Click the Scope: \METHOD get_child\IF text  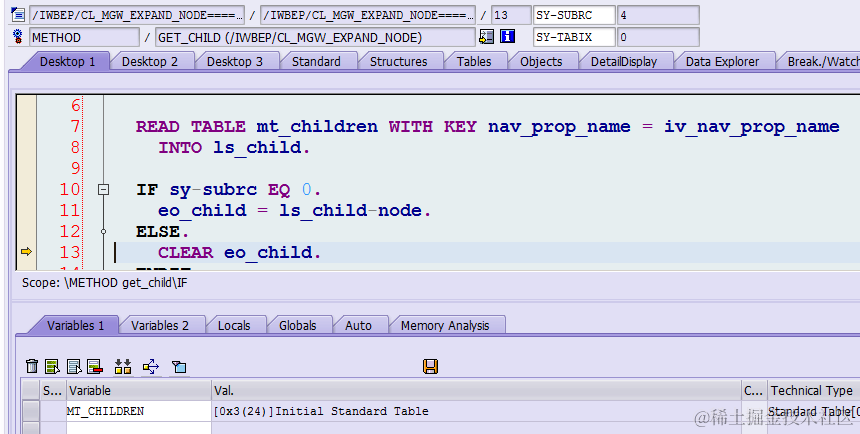[105, 283]
